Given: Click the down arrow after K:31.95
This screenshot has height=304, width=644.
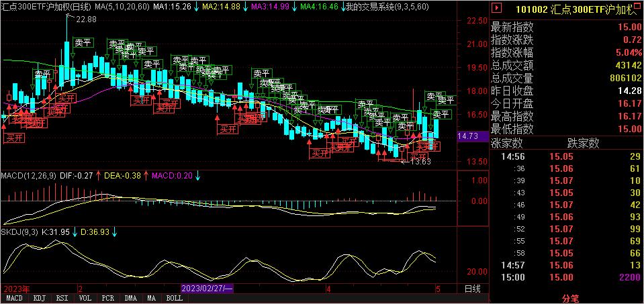Looking at the screenshot, I should 75,232.
